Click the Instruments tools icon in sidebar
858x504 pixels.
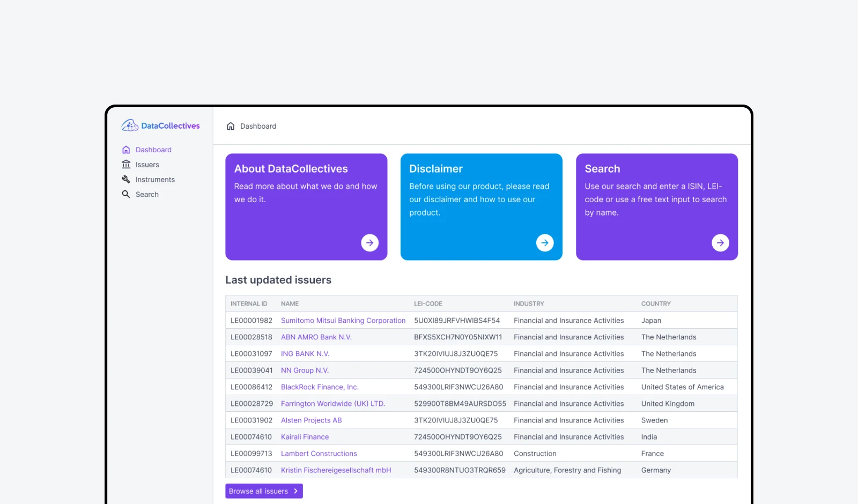(126, 180)
